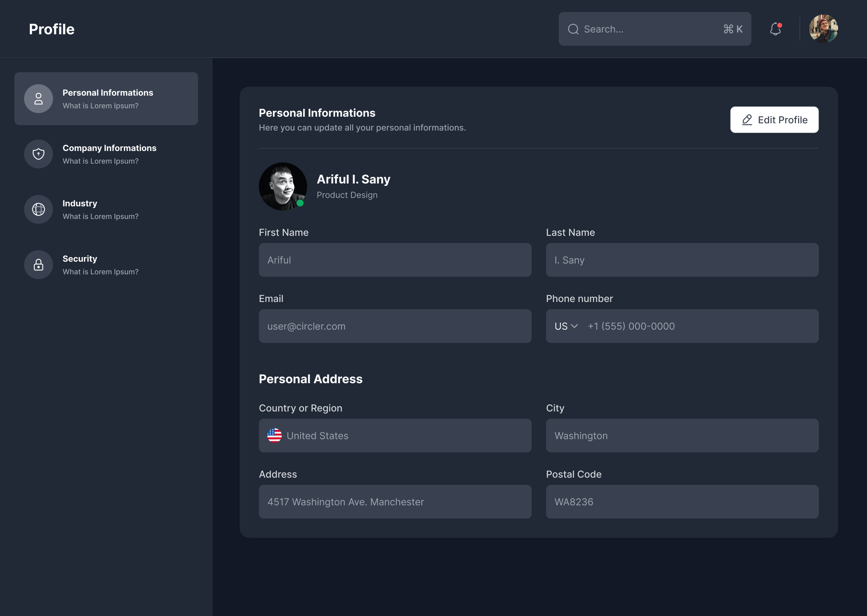Click the shield icon for Company Informations

click(38, 154)
